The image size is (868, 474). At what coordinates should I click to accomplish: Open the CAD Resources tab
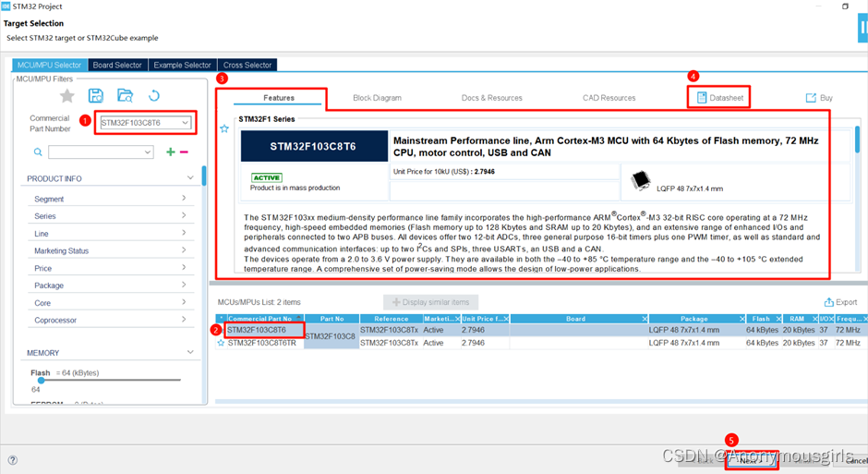click(x=609, y=97)
